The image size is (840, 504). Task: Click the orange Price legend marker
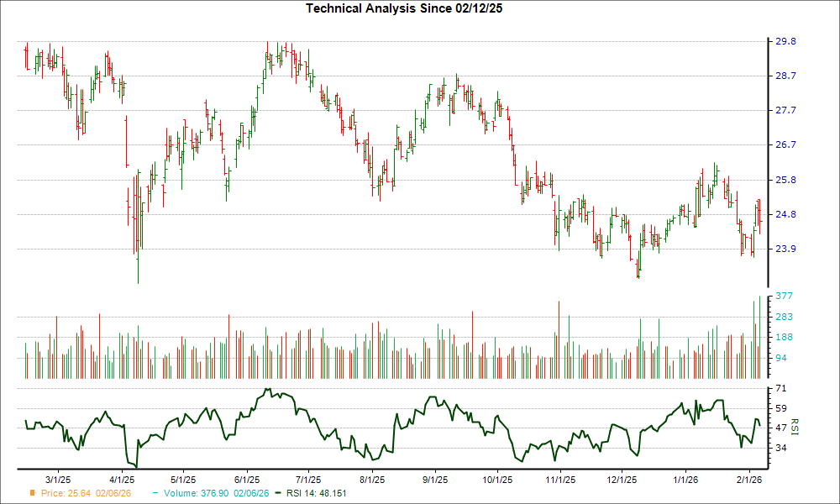coord(32,494)
